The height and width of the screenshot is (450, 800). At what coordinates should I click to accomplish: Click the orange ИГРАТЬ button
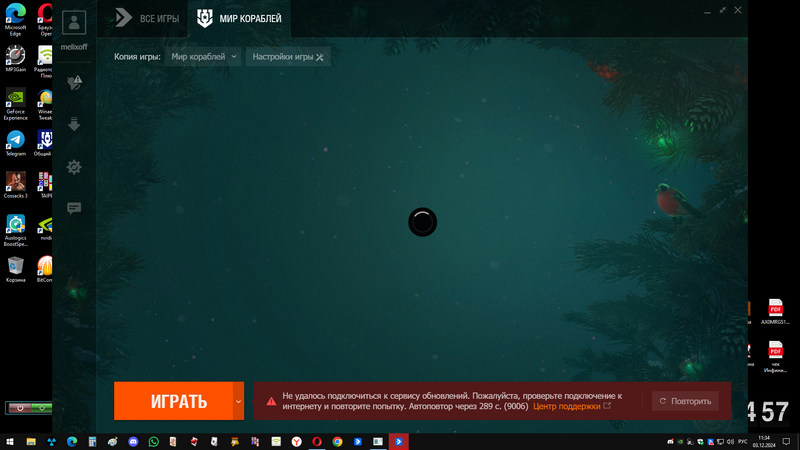coord(173,401)
